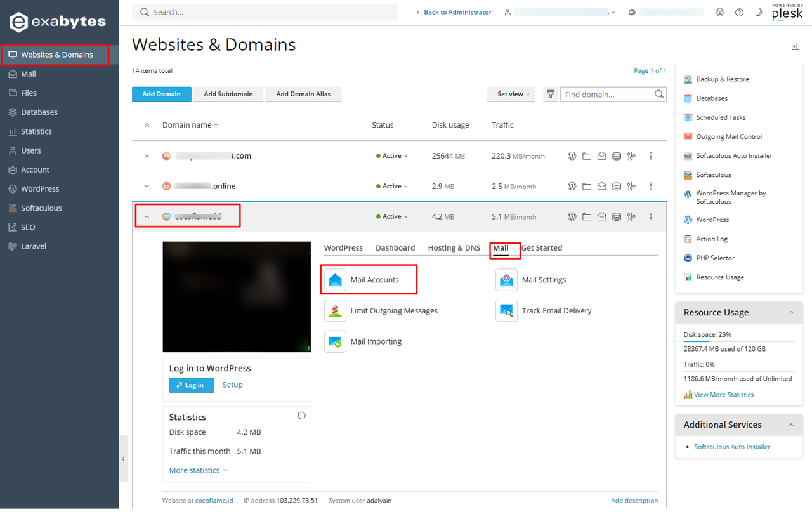Open Mail Settings icon
812x514 pixels.
pyautogui.click(x=506, y=280)
